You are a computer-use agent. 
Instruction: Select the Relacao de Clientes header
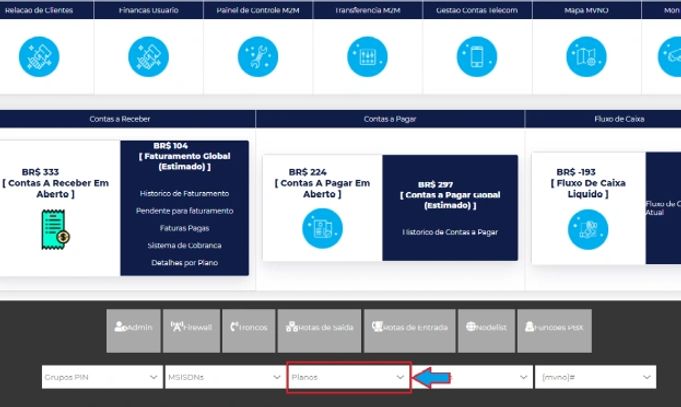(39, 10)
